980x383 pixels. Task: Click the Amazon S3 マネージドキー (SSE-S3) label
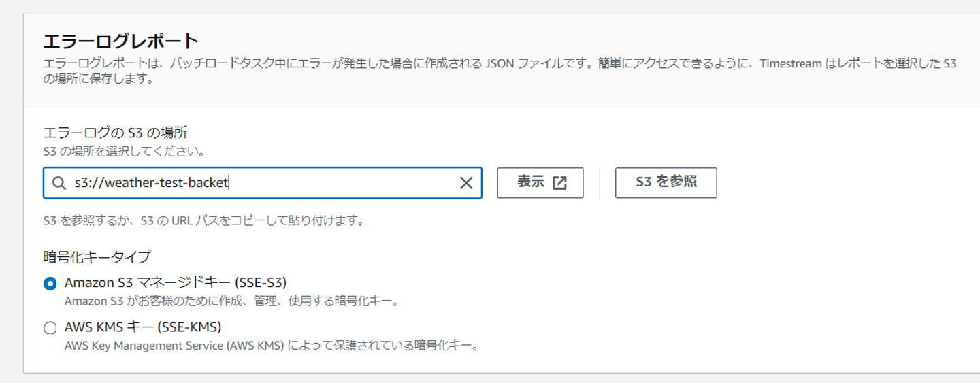(x=176, y=282)
